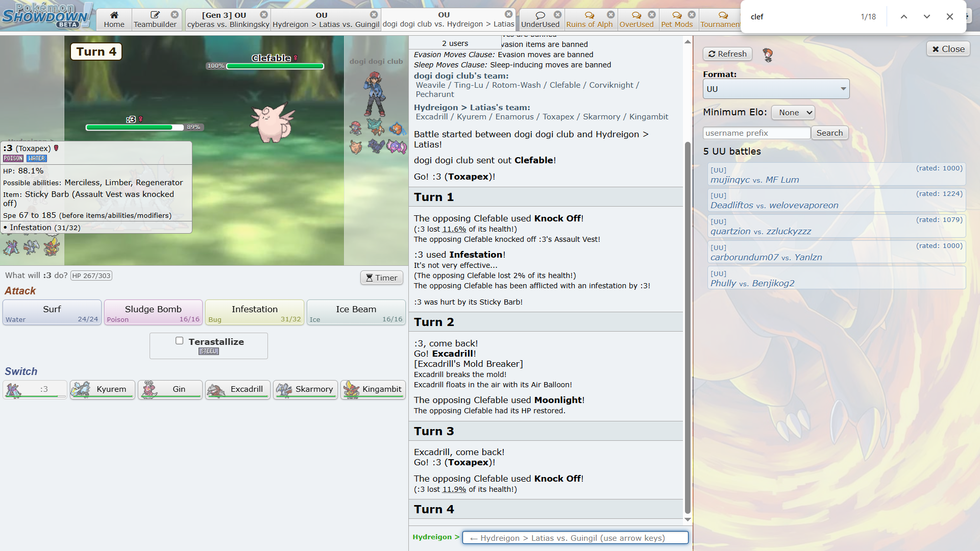Close the Ruins of Alph chat tab
This screenshot has height=551, width=980.
611,15
